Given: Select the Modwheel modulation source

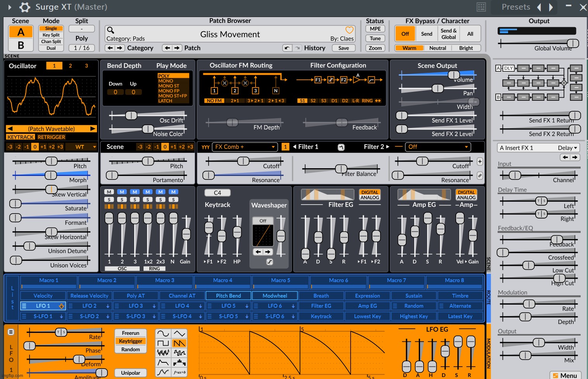Looking at the screenshot, I should point(275,296).
